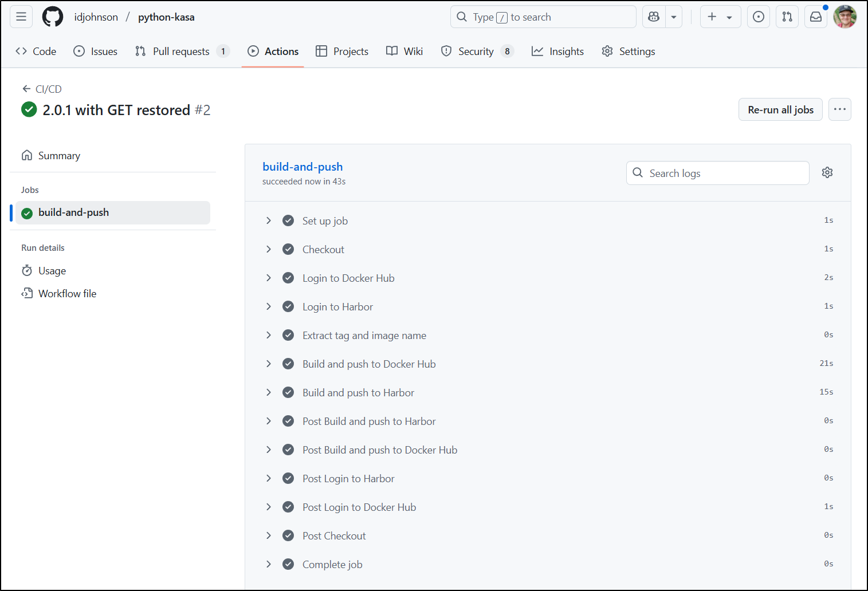Open the Wiki tab
The image size is (868, 591).
point(404,51)
